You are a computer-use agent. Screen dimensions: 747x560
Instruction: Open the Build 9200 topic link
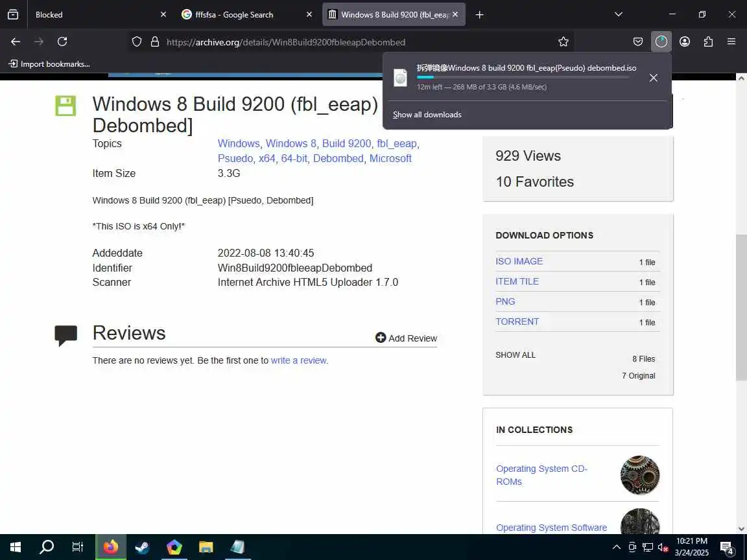click(346, 143)
